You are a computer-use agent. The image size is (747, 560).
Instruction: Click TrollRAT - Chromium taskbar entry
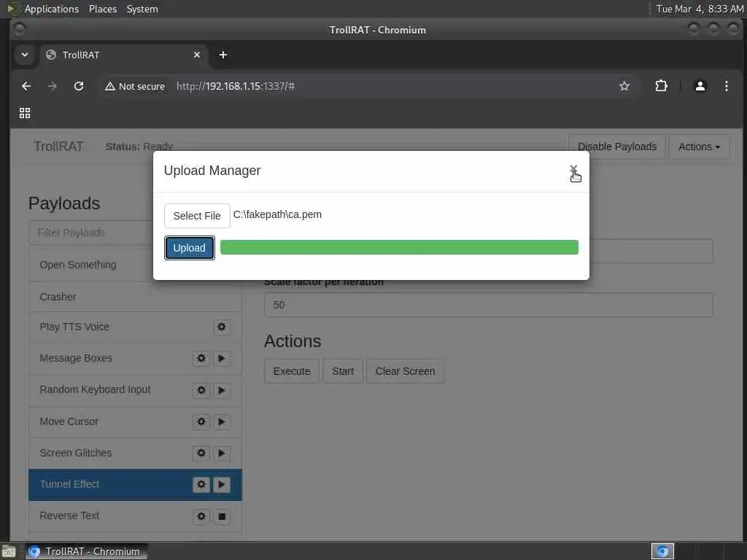click(86, 551)
